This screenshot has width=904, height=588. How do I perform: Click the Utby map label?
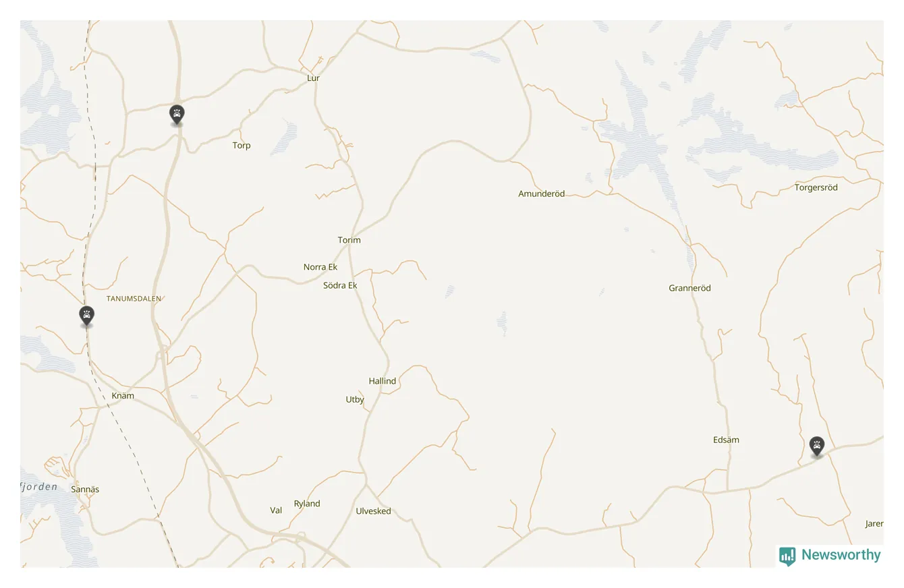(x=355, y=399)
